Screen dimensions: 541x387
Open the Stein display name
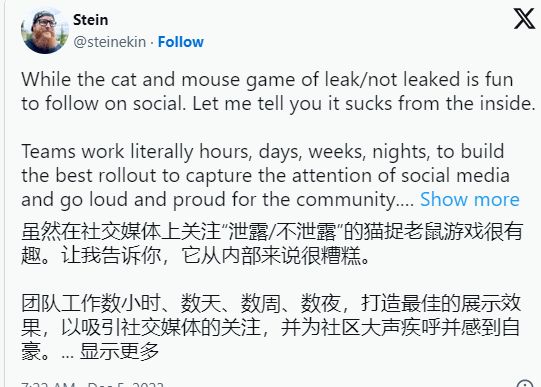(x=90, y=20)
